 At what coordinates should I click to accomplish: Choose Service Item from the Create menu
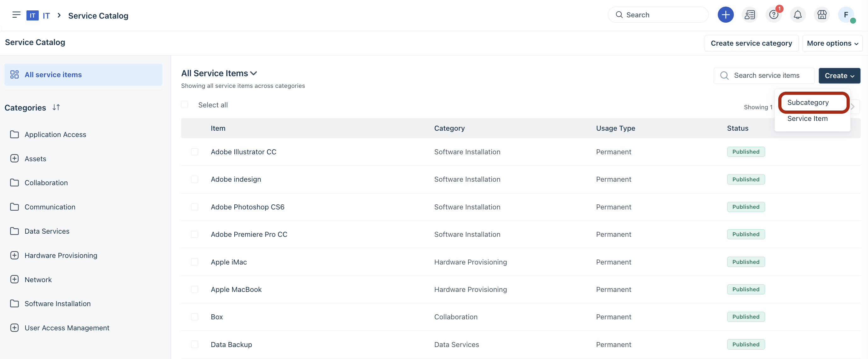(807, 118)
